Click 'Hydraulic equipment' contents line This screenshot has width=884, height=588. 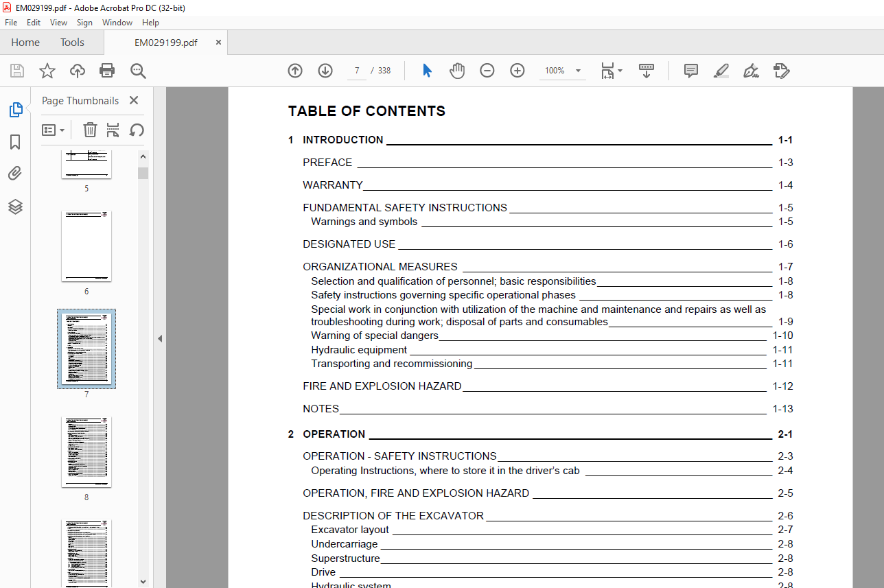click(x=552, y=350)
